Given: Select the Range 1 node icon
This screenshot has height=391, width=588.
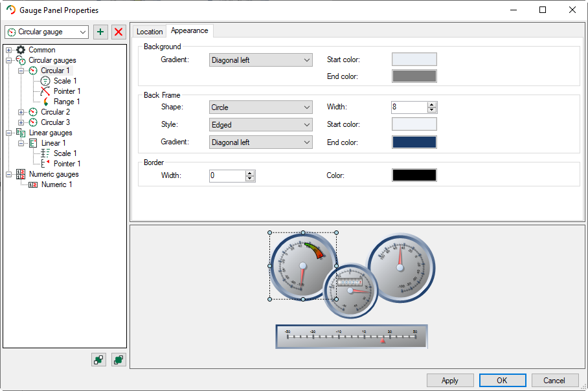Looking at the screenshot, I should (x=45, y=102).
